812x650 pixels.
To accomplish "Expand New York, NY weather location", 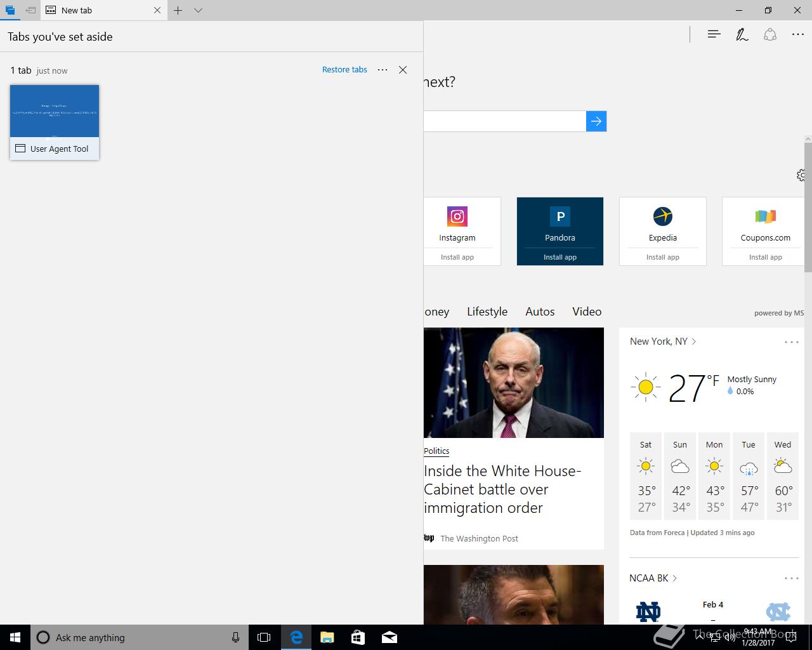I will (663, 342).
